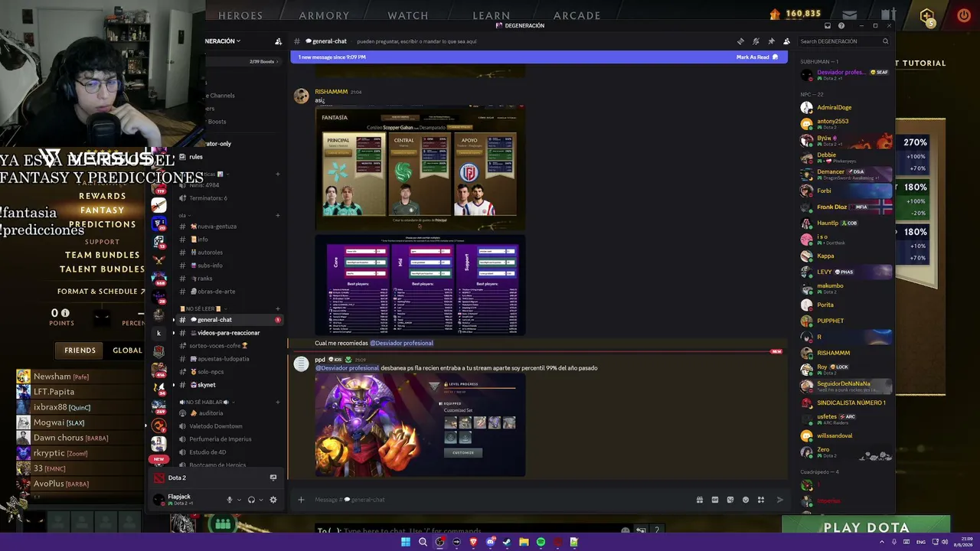
Task: Select the general-chat channel
Action: click(x=228, y=320)
